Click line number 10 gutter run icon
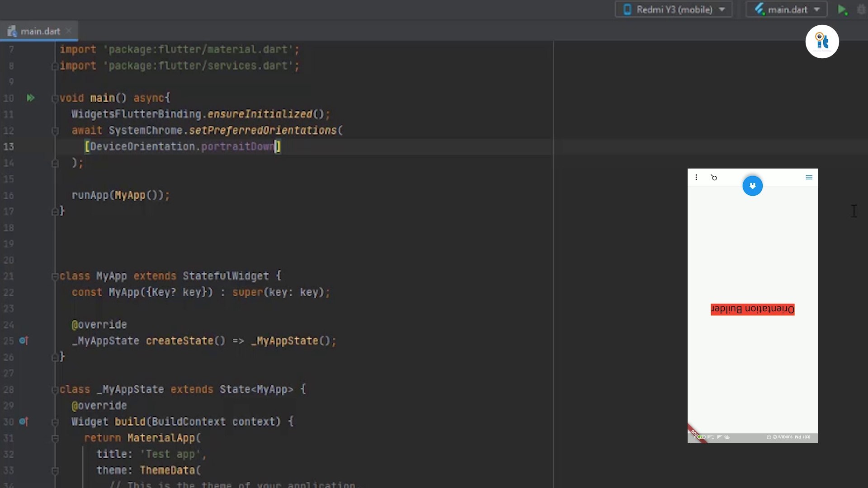Screen dimensions: 868x488 [30, 97]
